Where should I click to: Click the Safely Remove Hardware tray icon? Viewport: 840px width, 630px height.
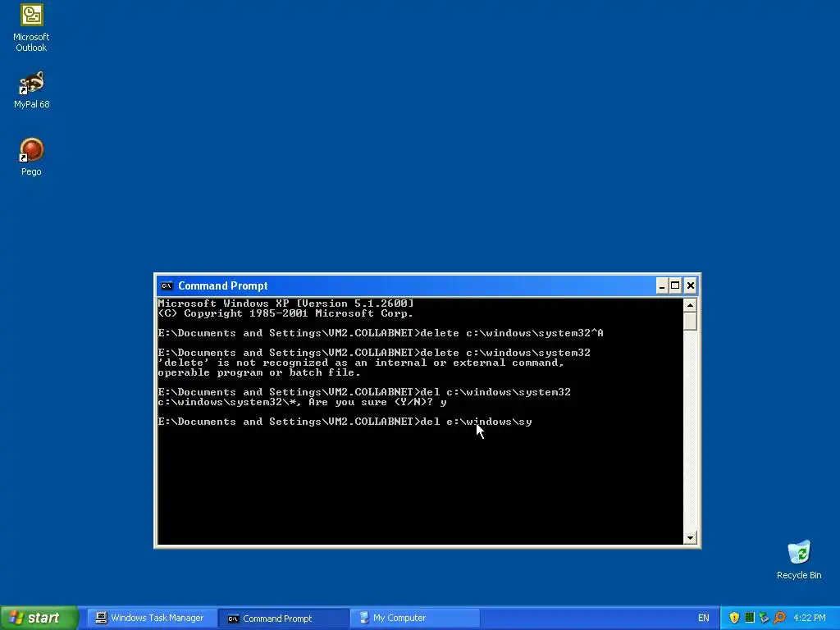(764, 618)
